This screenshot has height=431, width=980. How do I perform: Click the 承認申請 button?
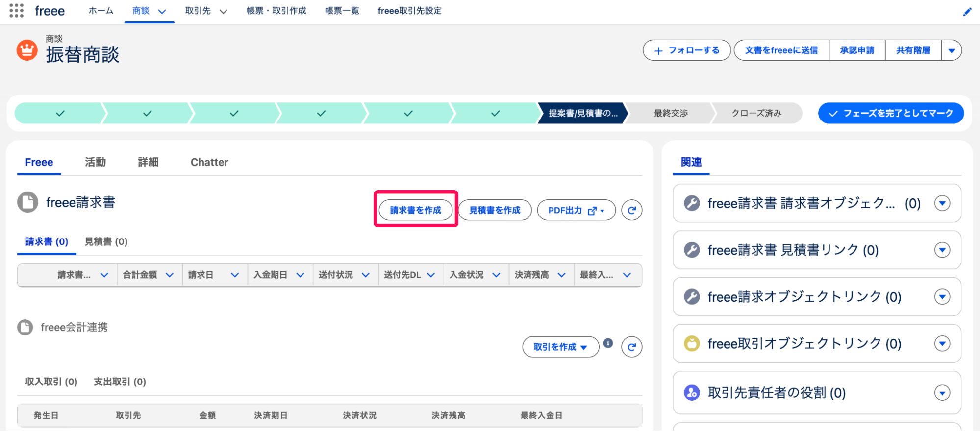pyautogui.click(x=857, y=50)
